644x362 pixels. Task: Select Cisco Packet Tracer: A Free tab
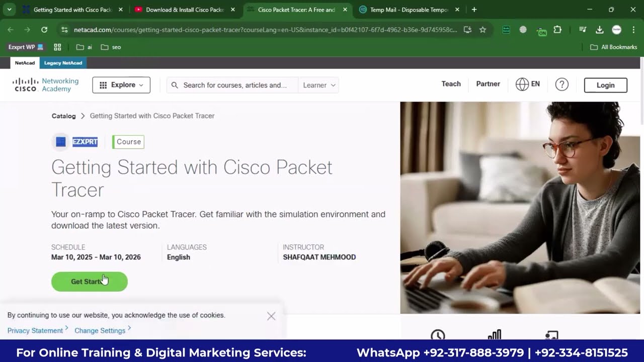[x=296, y=10]
